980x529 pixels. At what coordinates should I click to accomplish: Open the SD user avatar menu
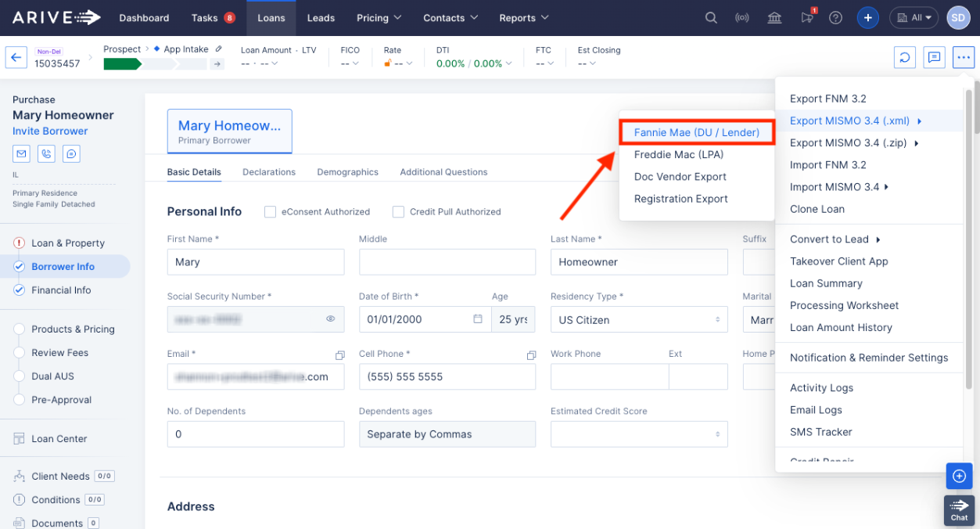(x=958, y=18)
